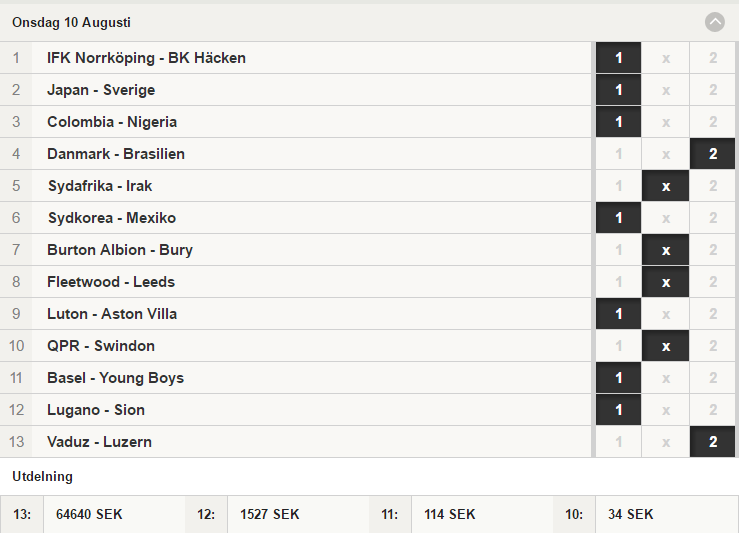This screenshot has height=533, width=739.
Task: Toggle the selected 2 for Danmark - Brasilien
Action: (713, 154)
